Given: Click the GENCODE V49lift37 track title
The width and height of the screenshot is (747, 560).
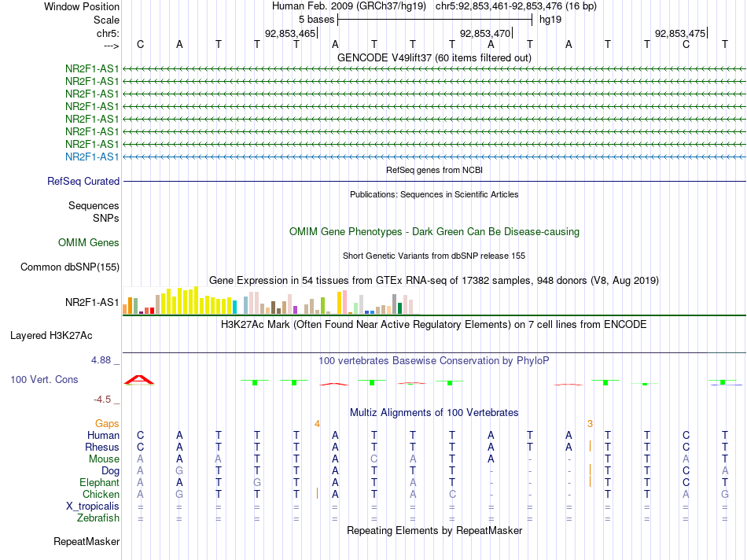Looking at the screenshot, I should coord(435,57).
